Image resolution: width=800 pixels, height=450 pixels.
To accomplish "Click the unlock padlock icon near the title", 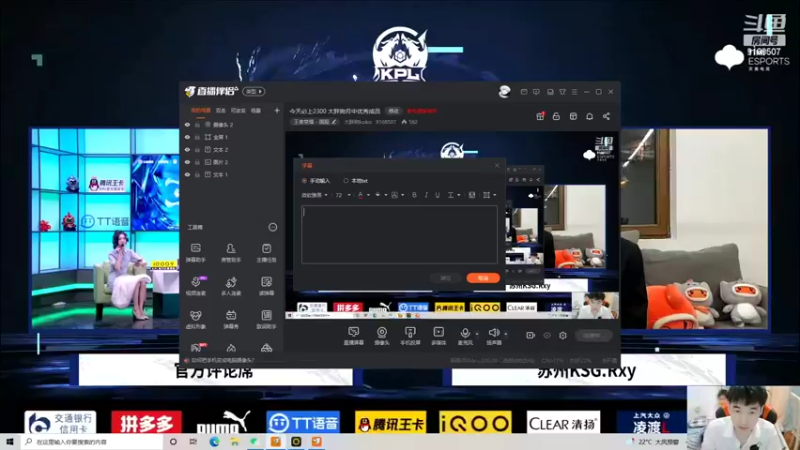I will (556, 116).
